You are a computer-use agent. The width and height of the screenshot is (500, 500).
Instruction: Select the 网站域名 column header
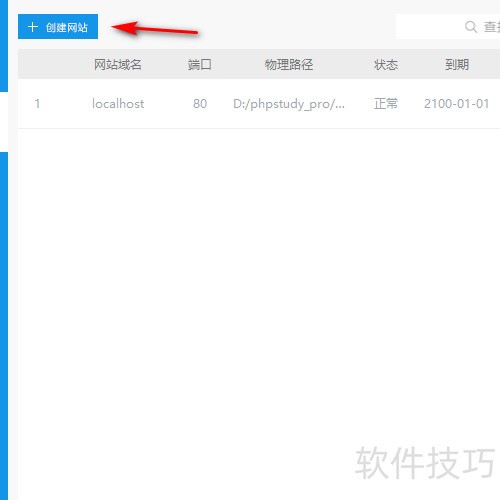(118, 64)
